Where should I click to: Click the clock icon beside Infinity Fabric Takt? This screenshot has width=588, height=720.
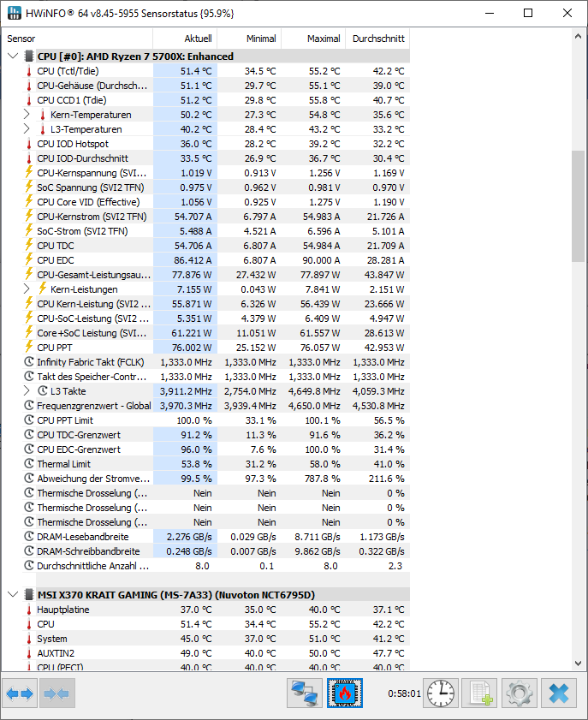point(29,362)
